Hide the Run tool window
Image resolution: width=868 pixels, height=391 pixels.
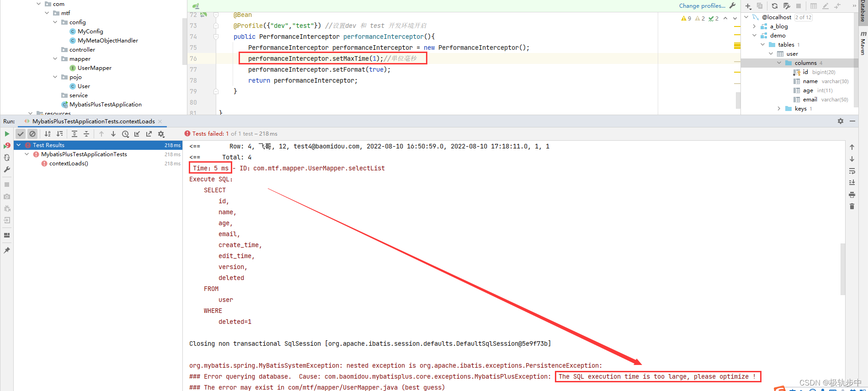[x=852, y=121]
